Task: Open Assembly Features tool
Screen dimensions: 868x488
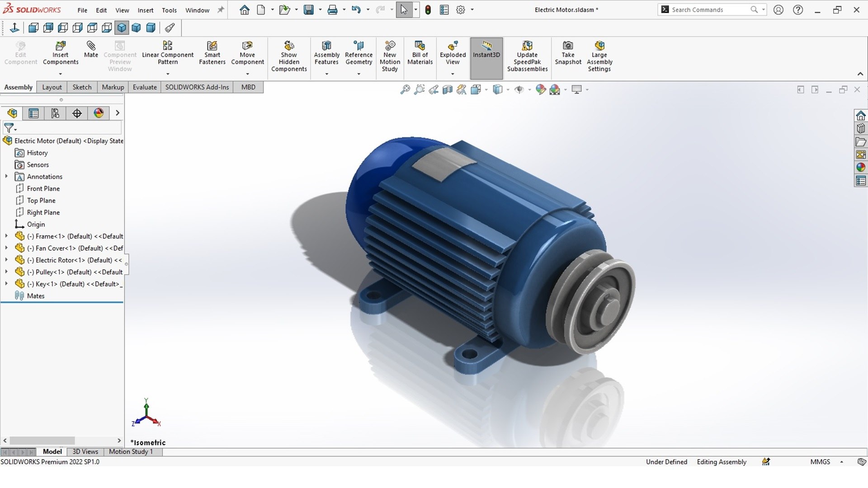Action: click(326, 53)
